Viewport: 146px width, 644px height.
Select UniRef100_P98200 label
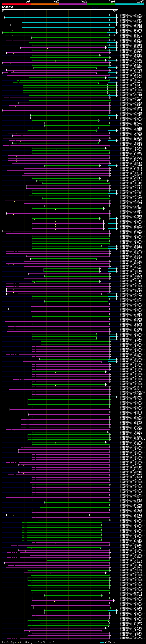[x=131, y=570]
